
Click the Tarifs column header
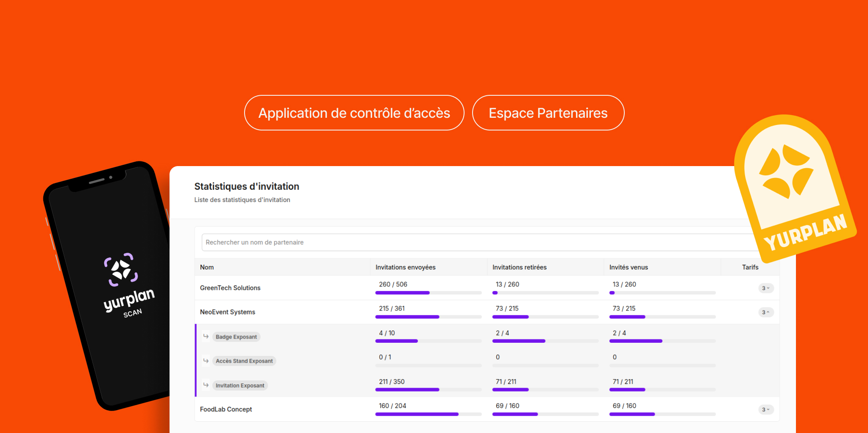(750, 267)
